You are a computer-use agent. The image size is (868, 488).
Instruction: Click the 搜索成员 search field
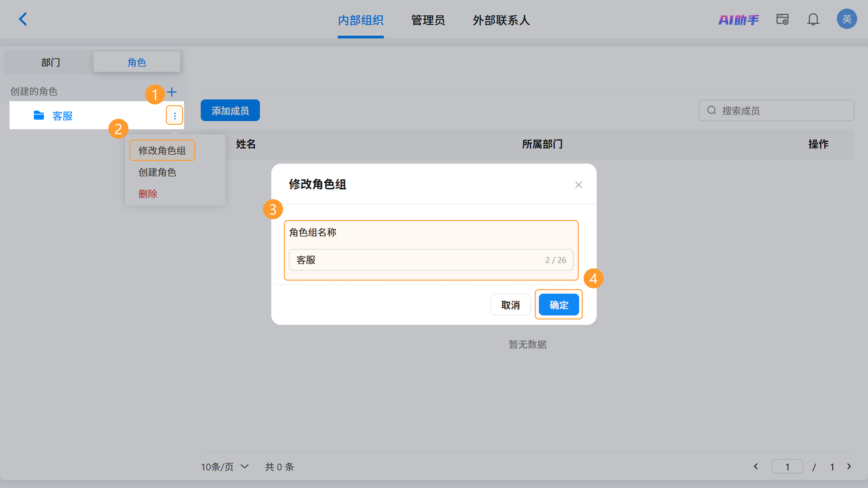[x=776, y=110]
